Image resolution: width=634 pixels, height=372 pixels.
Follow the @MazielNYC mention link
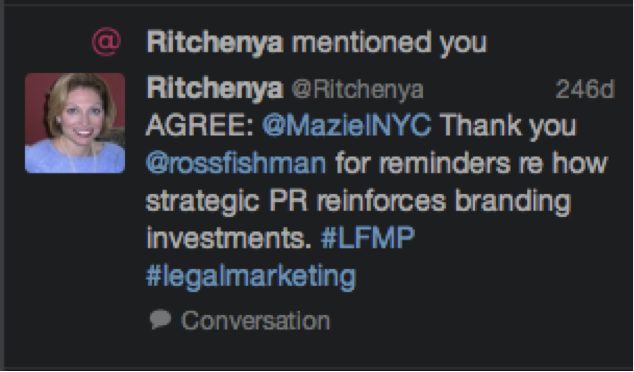point(347,125)
